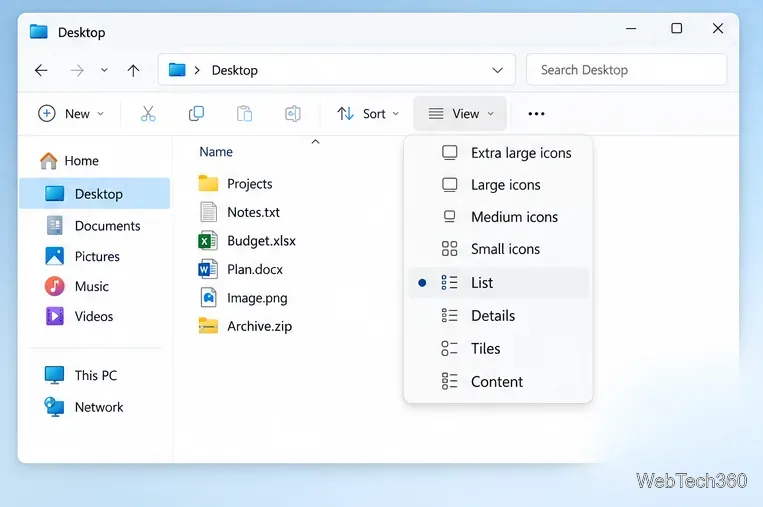Click the plus icon on New button
Viewport: 763px width, 507px height.
pos(47,114)
